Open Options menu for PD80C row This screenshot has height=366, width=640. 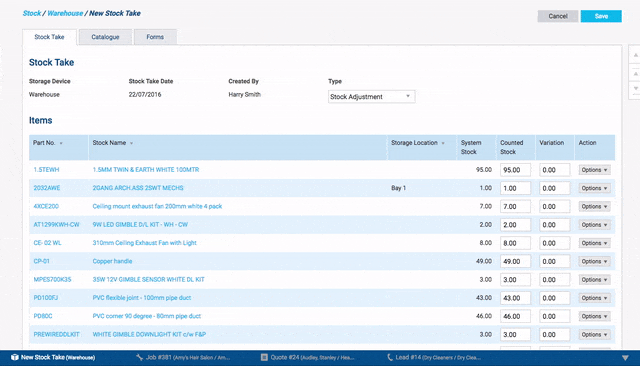click(594, 317)
